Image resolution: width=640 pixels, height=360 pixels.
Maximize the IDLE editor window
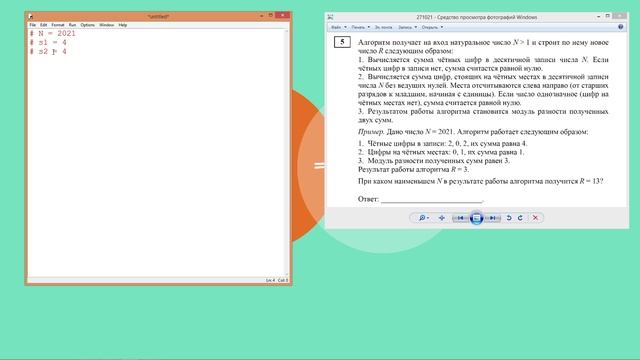pos(270,16)
